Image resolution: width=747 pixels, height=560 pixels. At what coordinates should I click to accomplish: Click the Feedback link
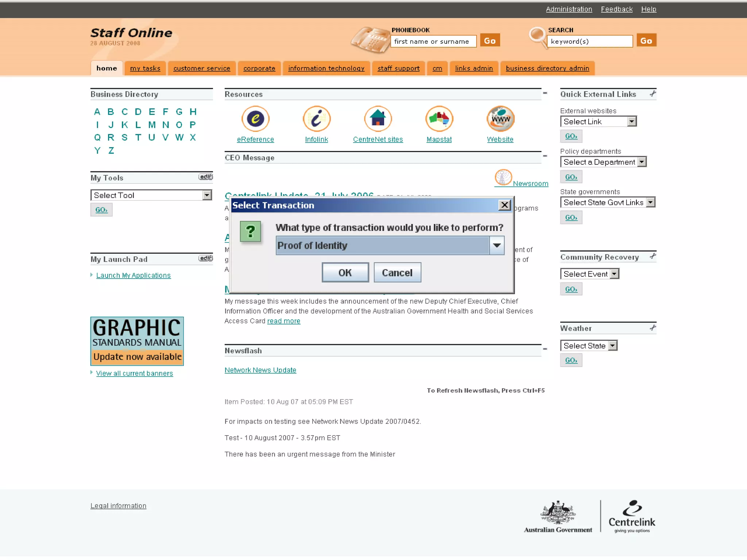coord(617,9)
